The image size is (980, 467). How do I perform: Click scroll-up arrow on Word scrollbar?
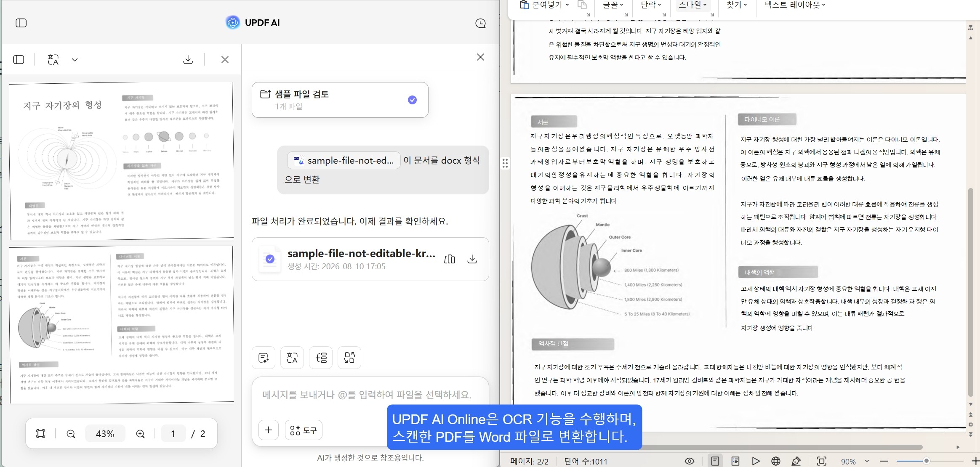tap(970, 38)
